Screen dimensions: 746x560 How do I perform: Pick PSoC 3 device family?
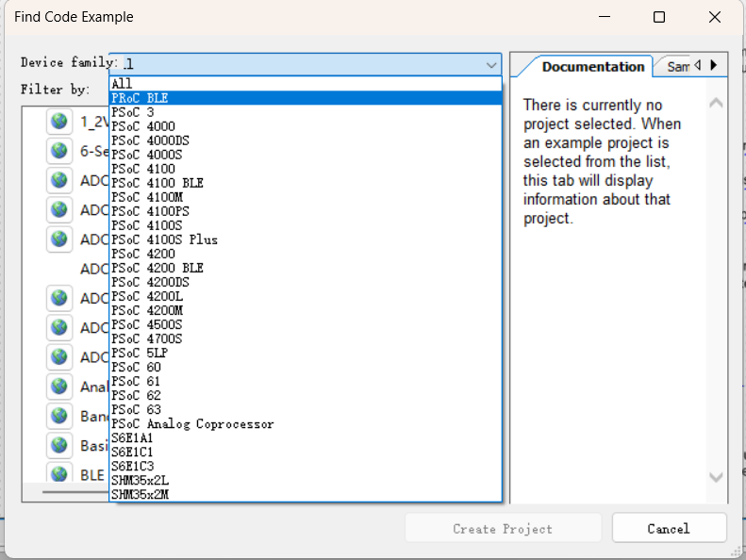click(306, 112)
